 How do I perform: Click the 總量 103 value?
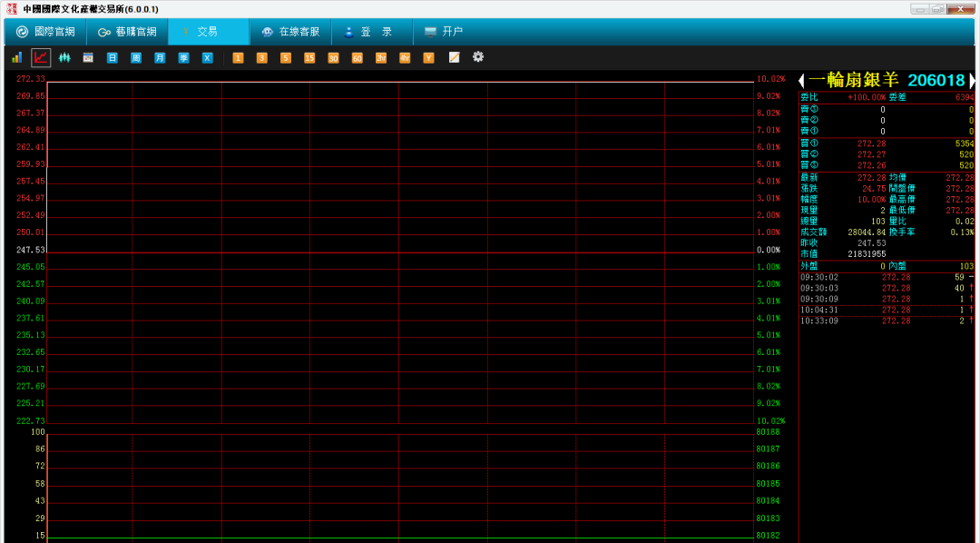[x=878, y=221]
